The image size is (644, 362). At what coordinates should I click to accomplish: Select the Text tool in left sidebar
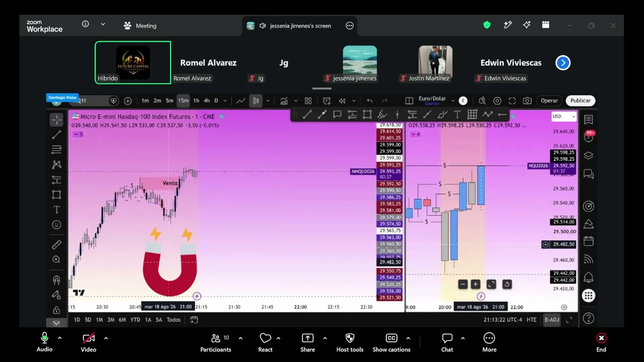pyautogui.click(x=56, y=210)
